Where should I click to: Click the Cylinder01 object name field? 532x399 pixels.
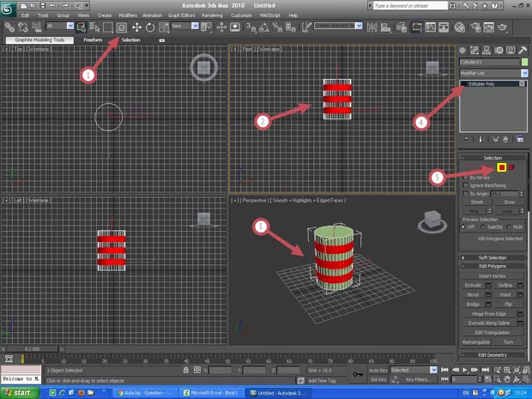tap(487, 62)
